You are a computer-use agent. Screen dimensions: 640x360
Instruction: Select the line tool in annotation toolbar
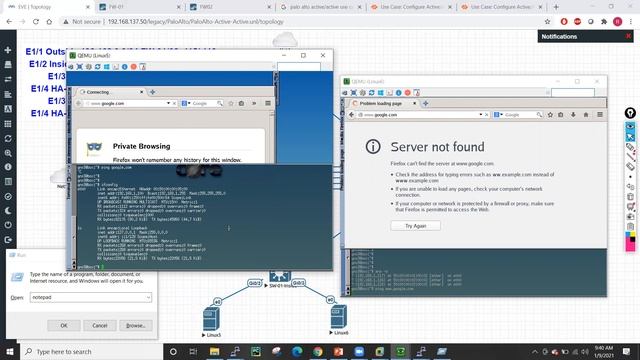tap(630, 156)
